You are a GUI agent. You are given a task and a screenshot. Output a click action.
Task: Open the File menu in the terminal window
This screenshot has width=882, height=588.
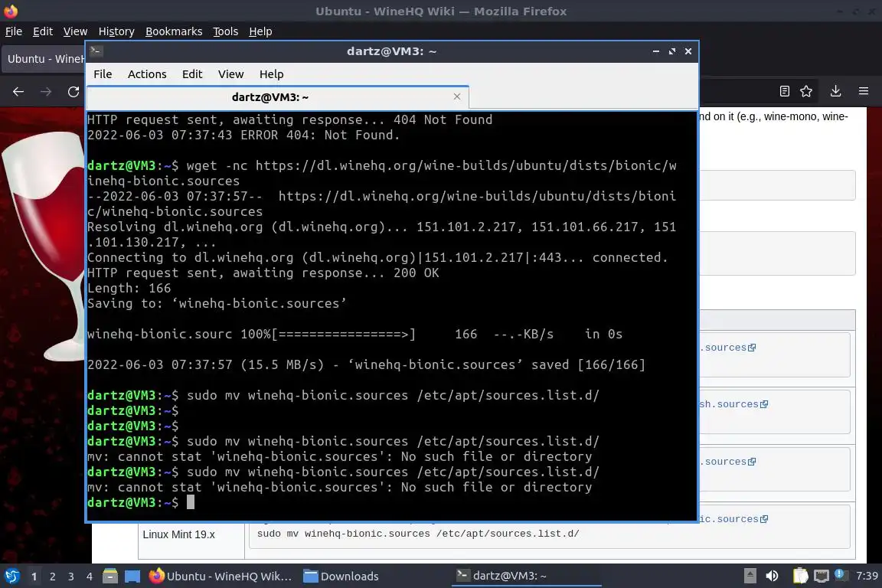[103, 74]
